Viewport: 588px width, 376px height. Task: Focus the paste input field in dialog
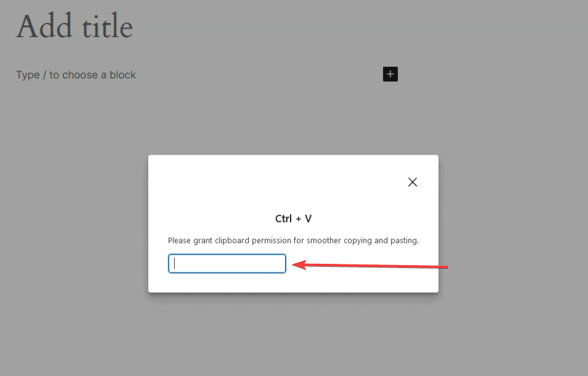click(227, 264)
